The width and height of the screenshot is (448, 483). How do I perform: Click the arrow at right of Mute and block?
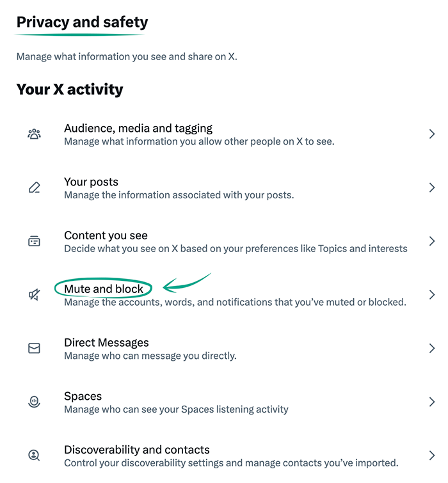(x=432, y=295)
